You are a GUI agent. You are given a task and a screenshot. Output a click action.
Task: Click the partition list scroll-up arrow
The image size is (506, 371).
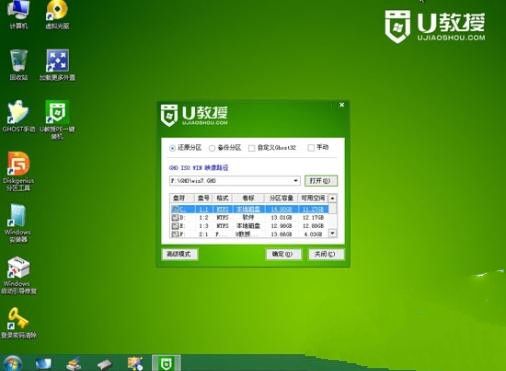(x=332, y=198)
